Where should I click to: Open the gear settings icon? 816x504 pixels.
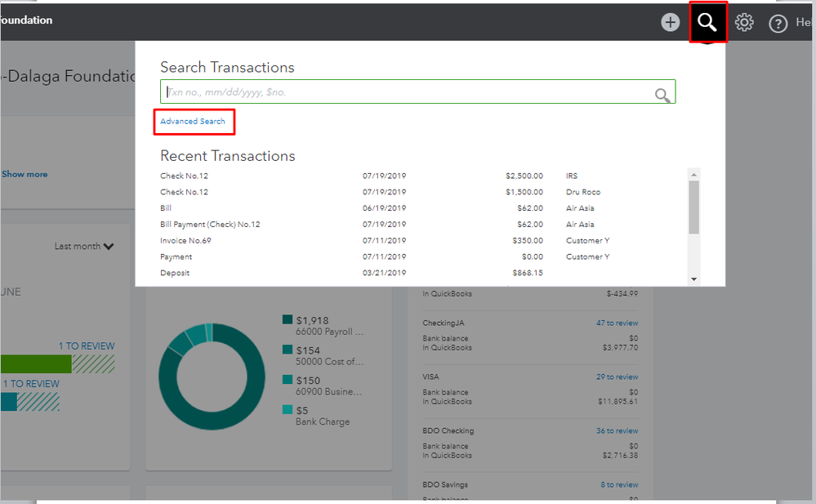tap(744, 22)
